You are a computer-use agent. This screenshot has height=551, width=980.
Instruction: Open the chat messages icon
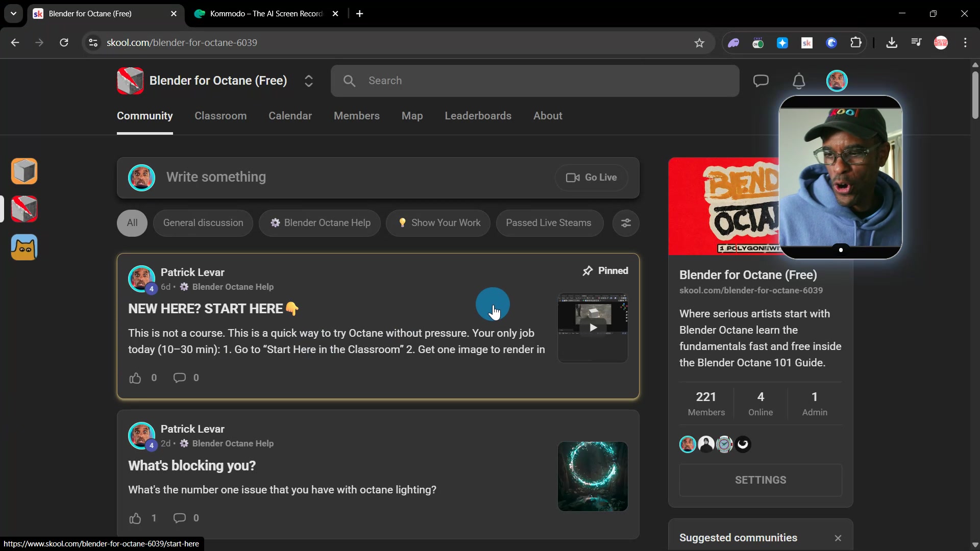761,81
